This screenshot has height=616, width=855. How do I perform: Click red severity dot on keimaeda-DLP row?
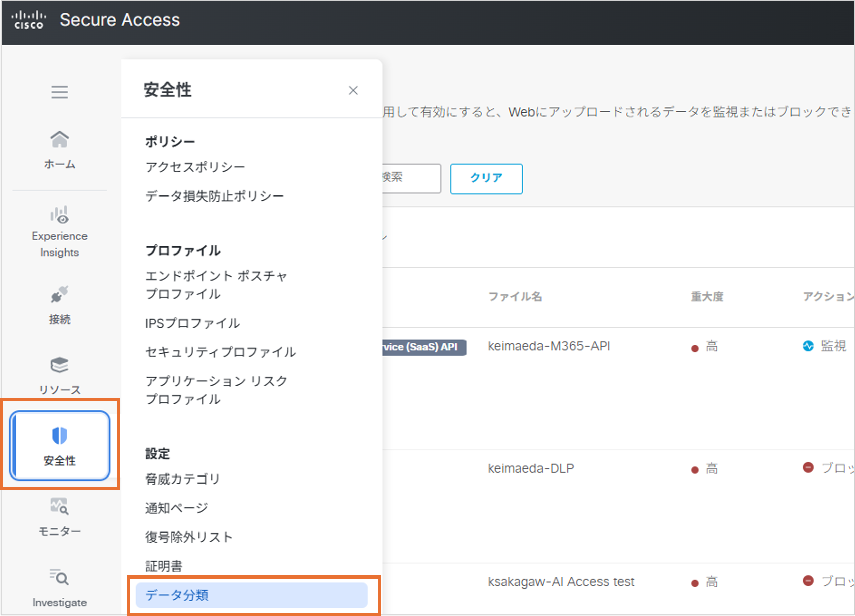point(695,470)
